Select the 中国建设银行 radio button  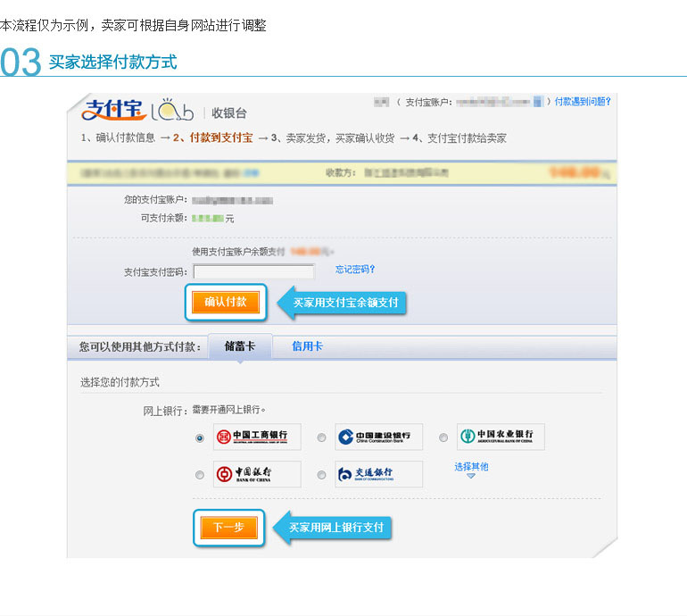coord(321,437)
